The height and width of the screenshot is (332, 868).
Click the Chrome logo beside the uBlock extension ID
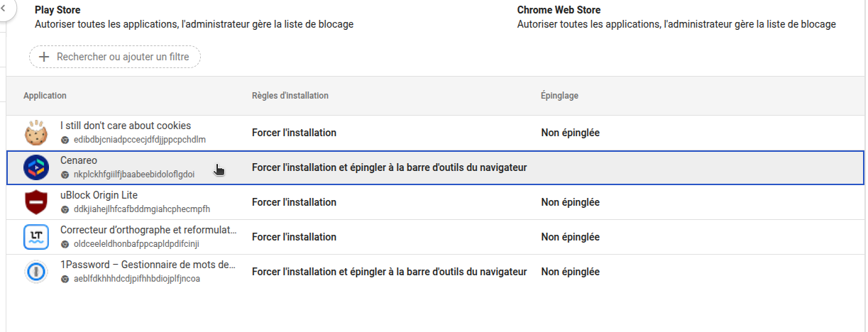point(65,209)
